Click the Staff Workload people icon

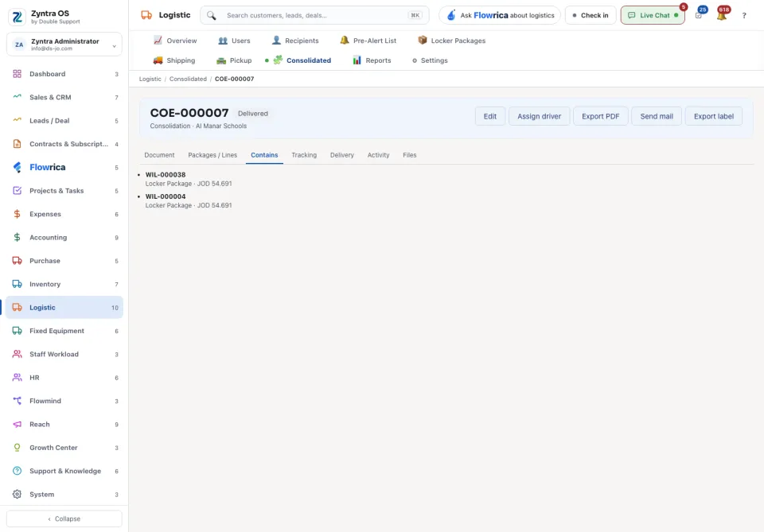pos(17,355)
